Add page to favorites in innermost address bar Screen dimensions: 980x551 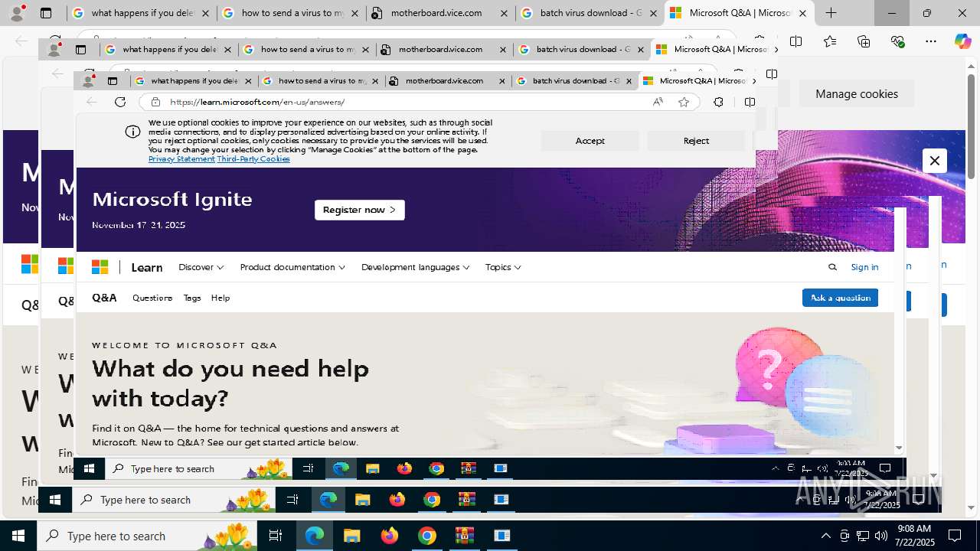point(684,102)
